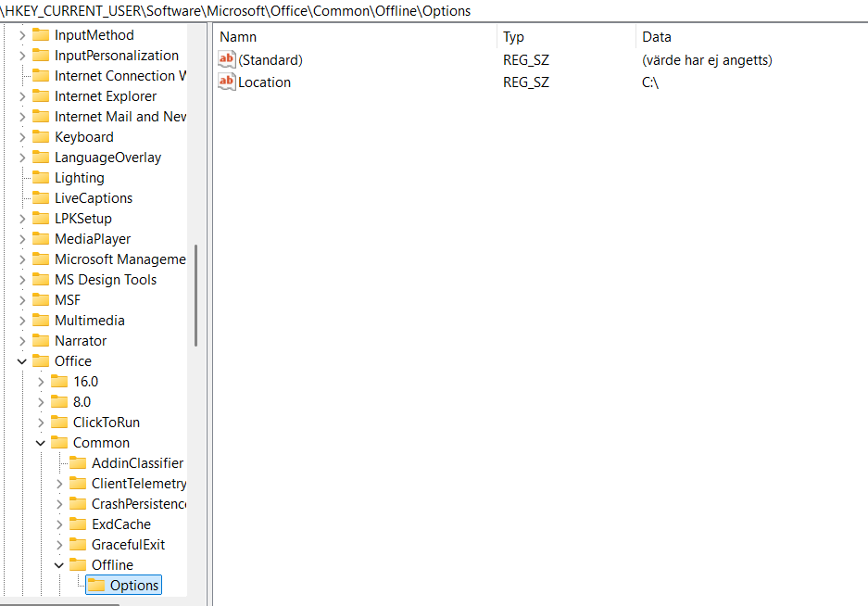This screenshot has width=868, height=606.
Task: Click "(värde har ej angetts)" data cell
Action: click(707, 60)
